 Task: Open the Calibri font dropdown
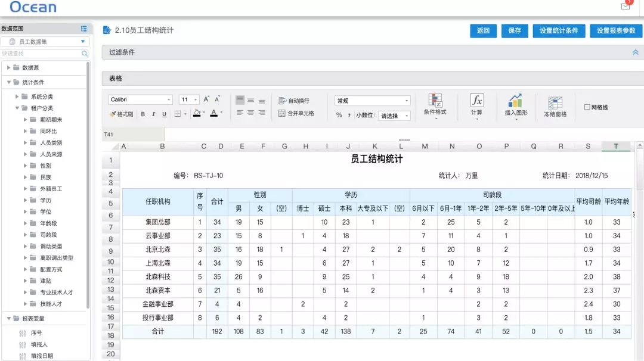click(141, 100)
